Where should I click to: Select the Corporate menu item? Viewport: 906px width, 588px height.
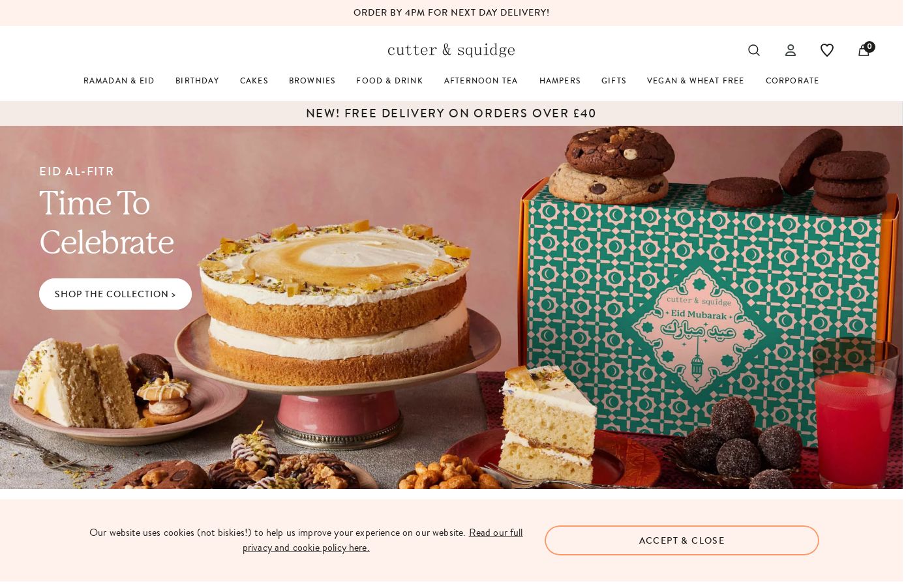point(792,81)
